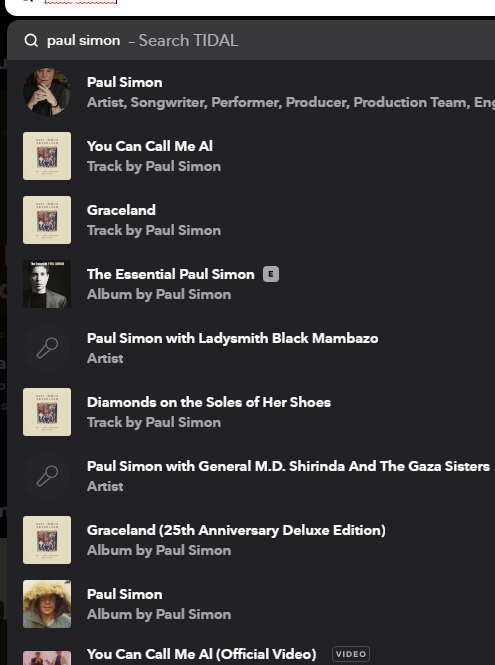The height and width of the screenshot is (665, 495).
Task: Select microphone icon for Gaza Sisters artist
Action: point(47,476)
